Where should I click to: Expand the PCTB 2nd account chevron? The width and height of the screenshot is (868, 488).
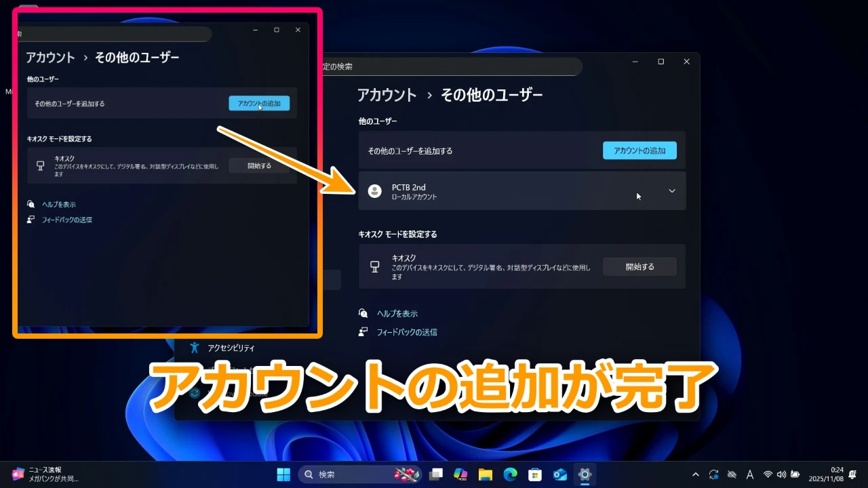pyautogui.click(x=672, y=191)
